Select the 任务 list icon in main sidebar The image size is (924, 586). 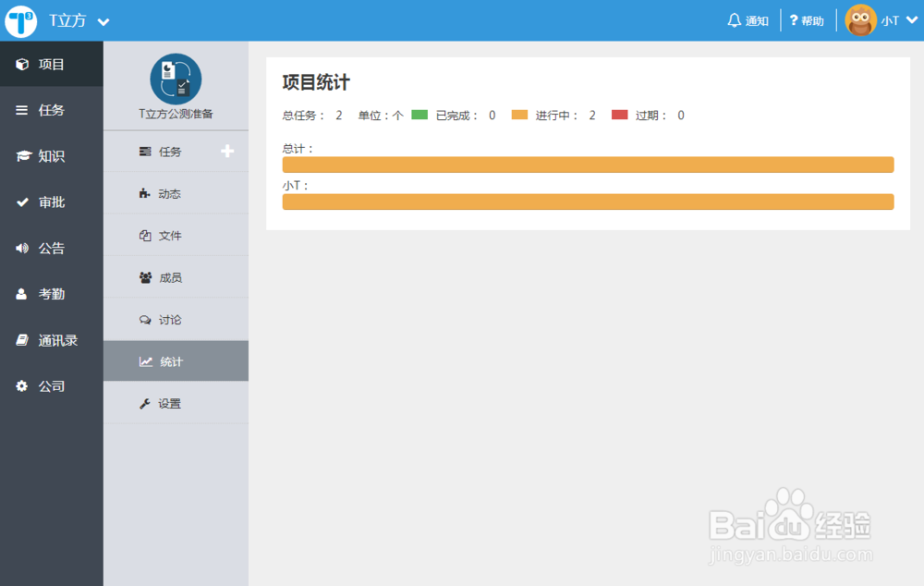[22, 110]
